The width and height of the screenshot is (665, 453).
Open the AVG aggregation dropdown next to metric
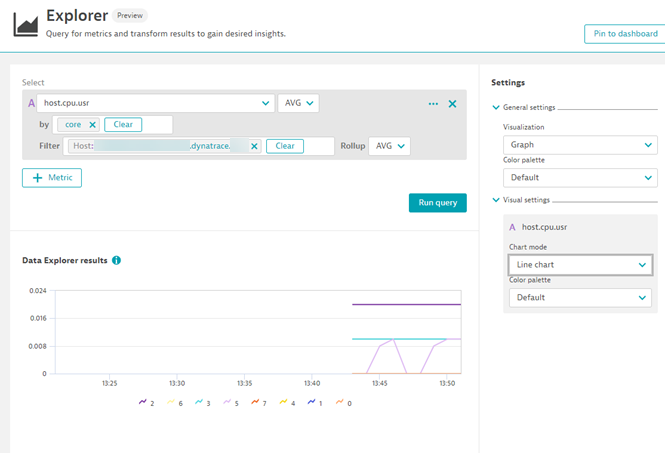298,103
